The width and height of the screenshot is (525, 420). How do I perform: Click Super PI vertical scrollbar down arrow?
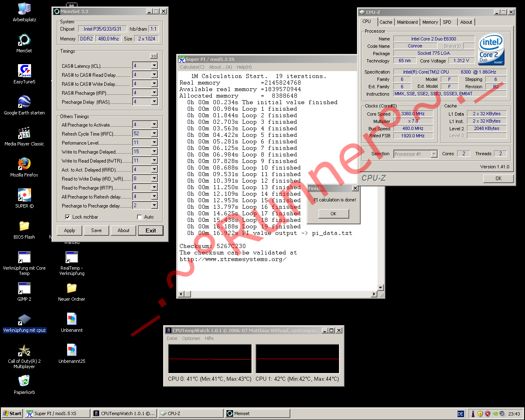tap(381, 288)
